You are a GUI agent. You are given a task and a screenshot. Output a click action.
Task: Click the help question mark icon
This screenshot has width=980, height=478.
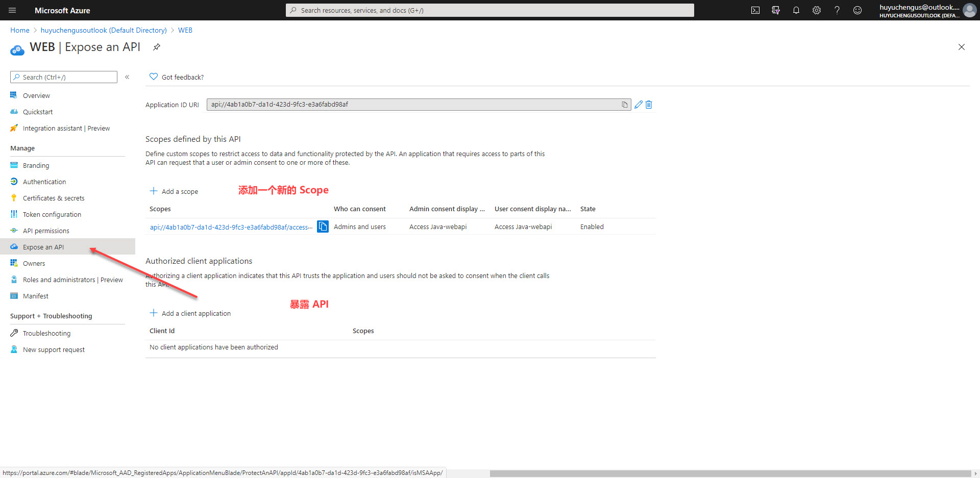point(837,10)
